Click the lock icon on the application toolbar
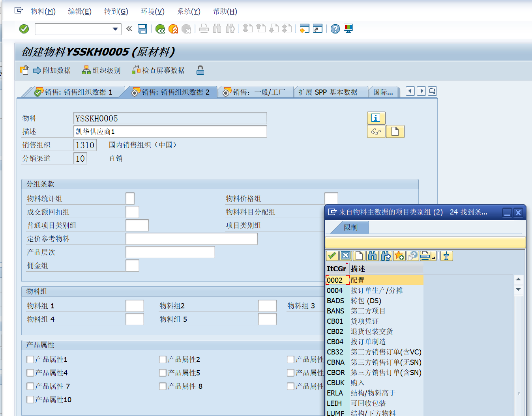 click(x=200, y=70)
